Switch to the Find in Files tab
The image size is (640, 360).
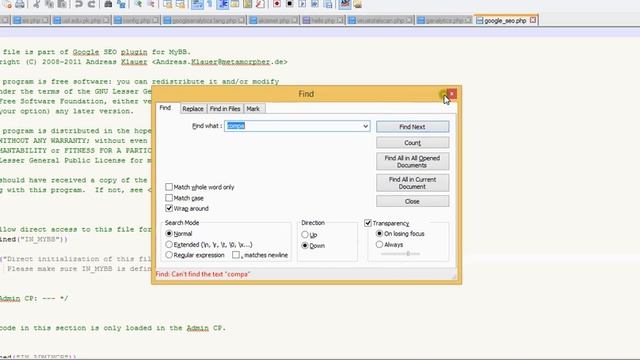coord(225,109)
